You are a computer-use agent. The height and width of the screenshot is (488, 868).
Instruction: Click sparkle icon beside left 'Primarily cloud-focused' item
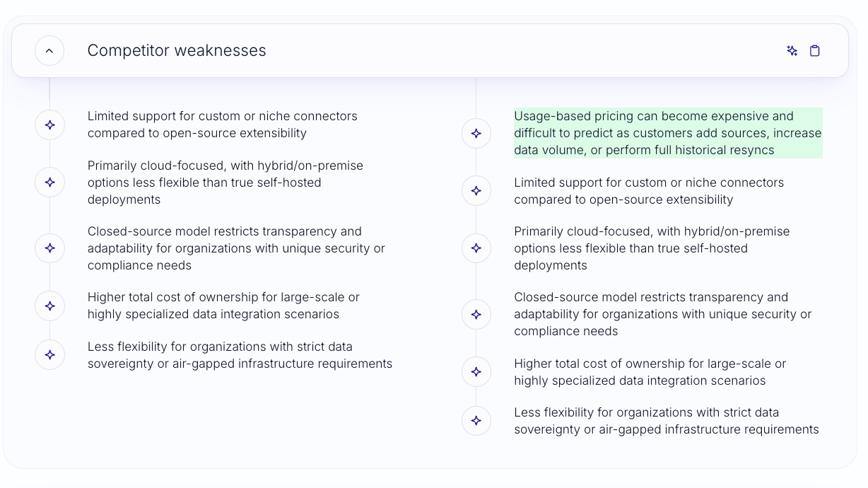tap(49, 182)
